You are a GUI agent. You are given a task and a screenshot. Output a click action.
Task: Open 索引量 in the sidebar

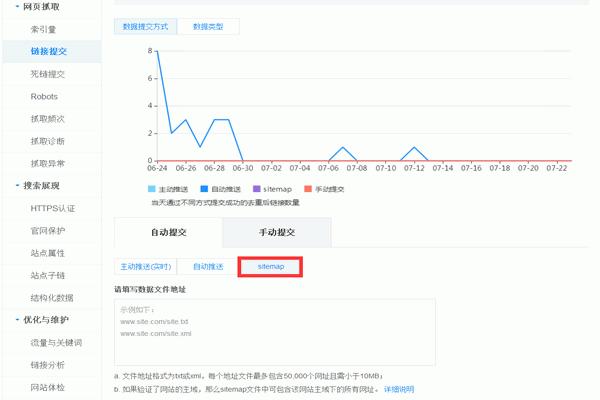[x=43, y=29]
